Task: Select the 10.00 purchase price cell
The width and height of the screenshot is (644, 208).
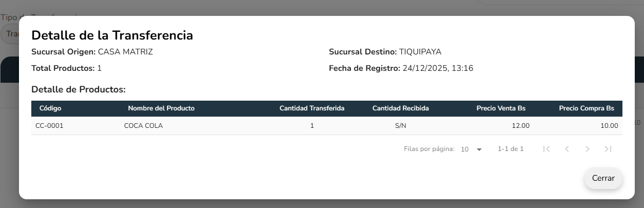Action: click(x=609, y=126)
